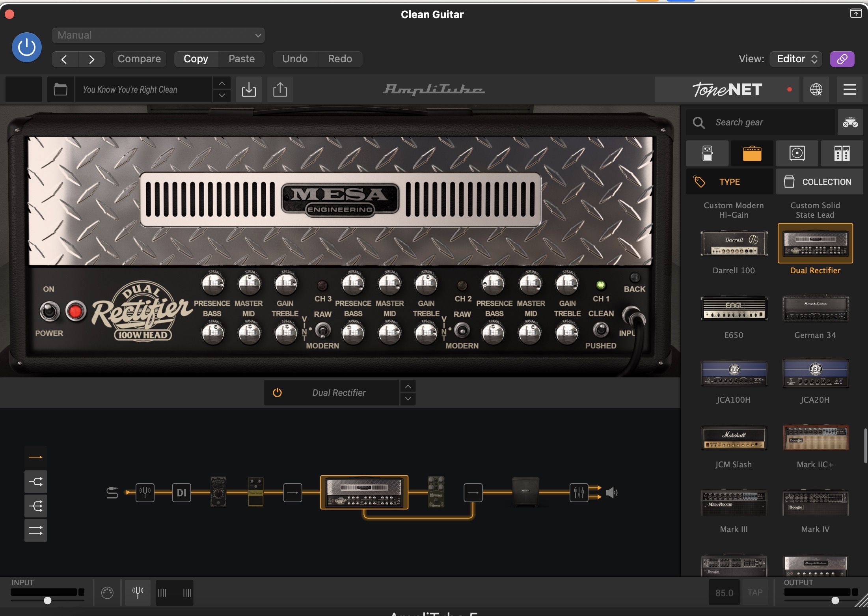
Task: Click the preset name You Know You're Right Clean
Action: [x=143, y=90]
